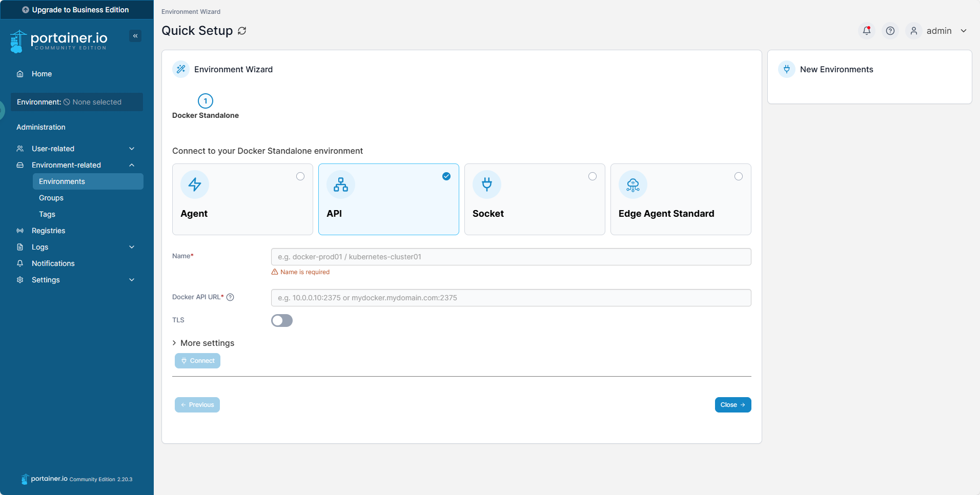
Task: Collapse the sidebar with double-chevron icon
Action: 135,36
